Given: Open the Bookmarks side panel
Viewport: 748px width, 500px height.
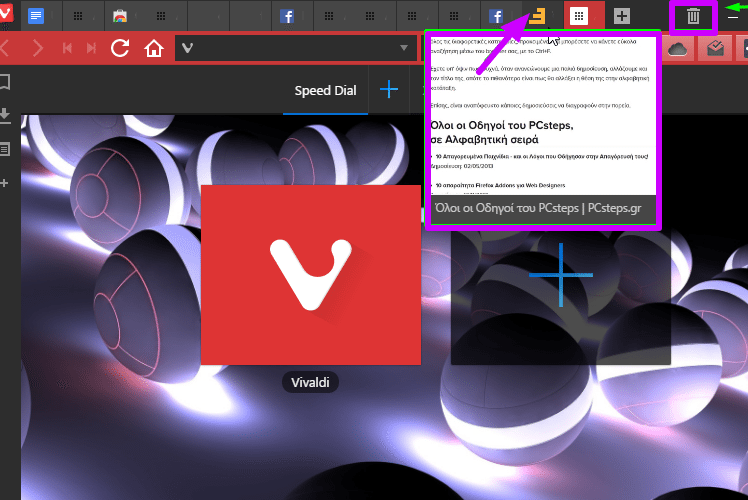Looking at the screenshot, I should pyautogui.click(x=5, y=82).
